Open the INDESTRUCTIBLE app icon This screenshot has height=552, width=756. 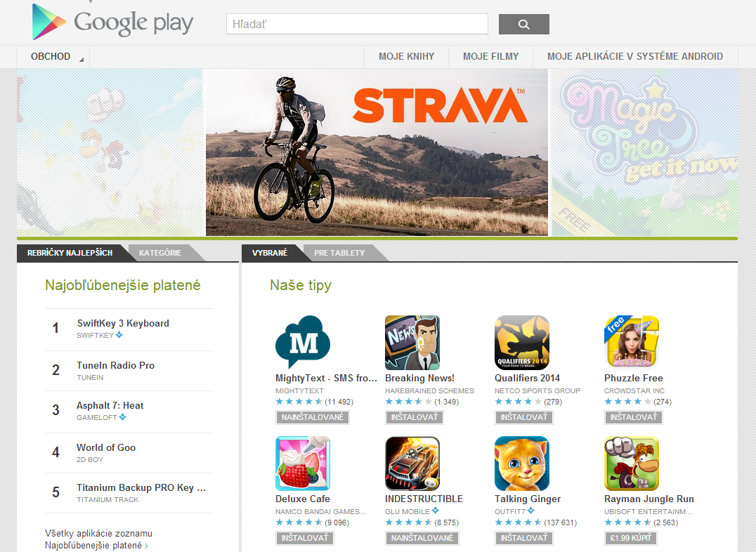pyautogui.click(x=412, y=464)
